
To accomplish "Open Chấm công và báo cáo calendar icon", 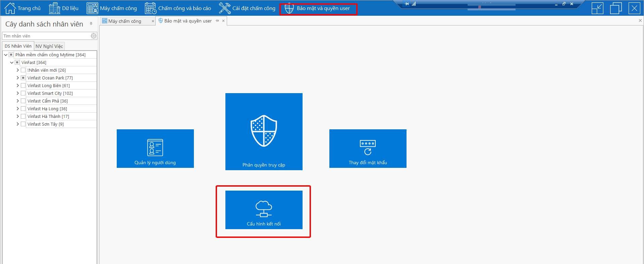I will pyautogui.click(x=151, y=8).
